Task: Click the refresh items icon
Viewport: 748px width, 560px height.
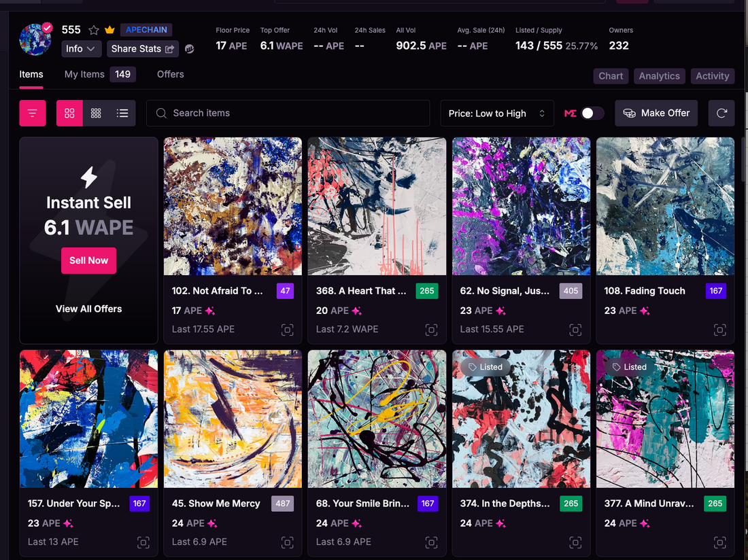Action: [x=721, y=113]
